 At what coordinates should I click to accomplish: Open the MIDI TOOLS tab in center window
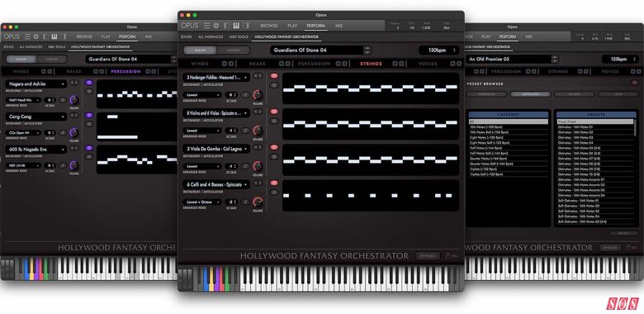click(x=239, y=37)
